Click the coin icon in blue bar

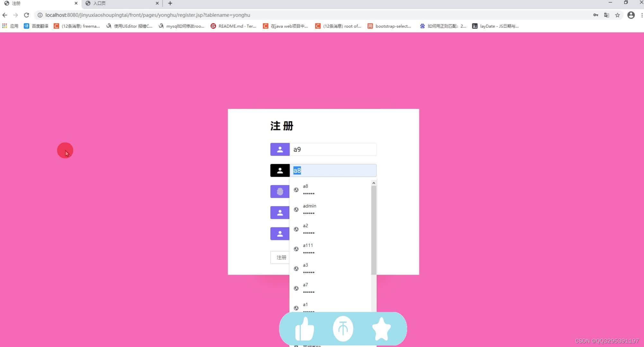click(x=343, y=329)
